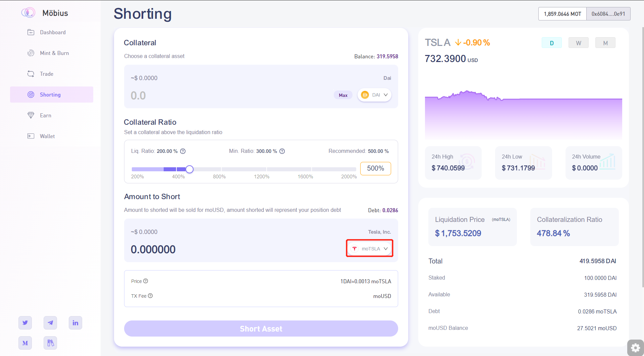Click the collateral ratio slider handle

coord(190,169)
